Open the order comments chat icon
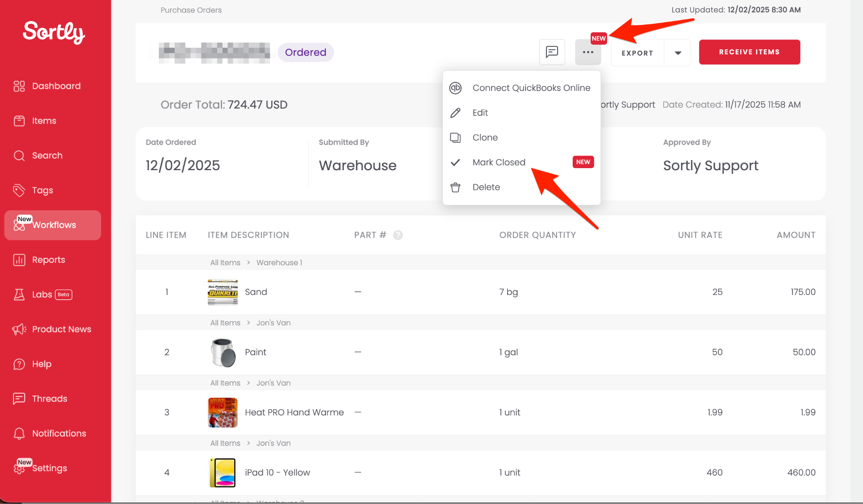This screenshot has height=504, width=863. (x=552, y=52)
